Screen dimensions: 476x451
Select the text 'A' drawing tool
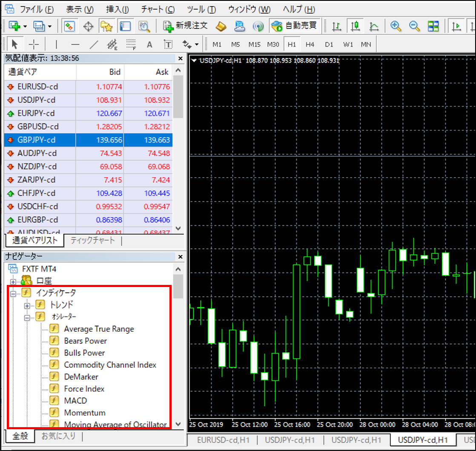149,45
